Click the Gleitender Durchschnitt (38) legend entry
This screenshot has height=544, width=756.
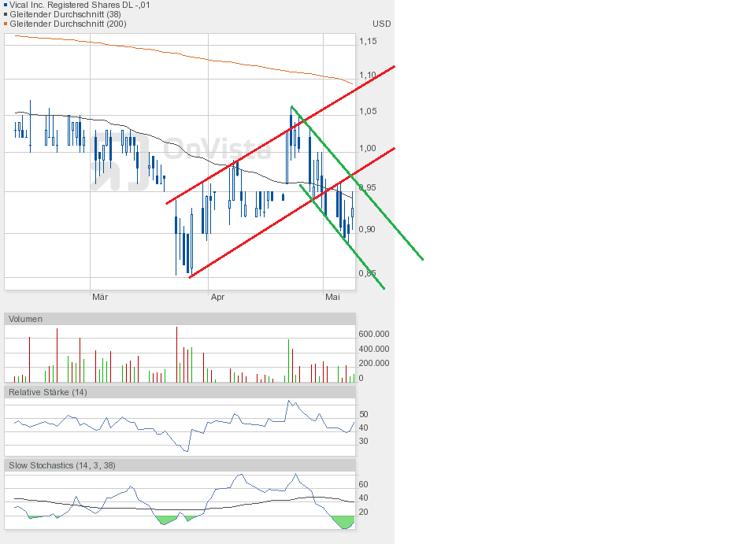[65, 14]
